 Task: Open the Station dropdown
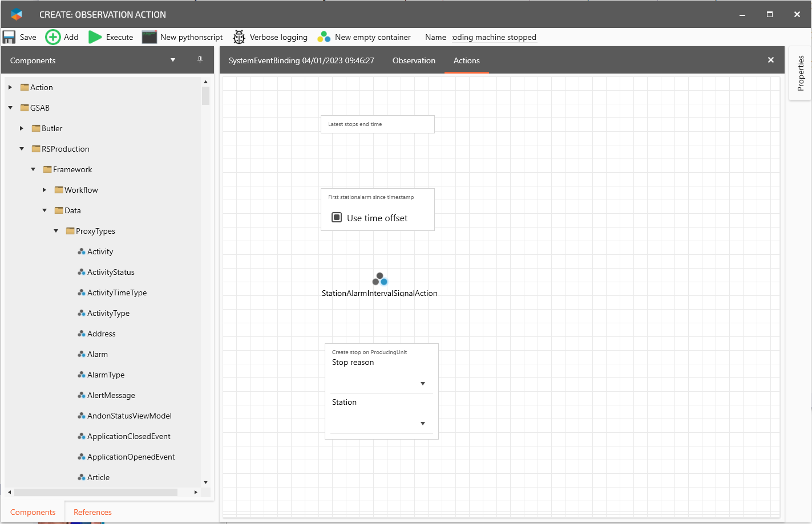pyautogui.click(x=422, y=424)
